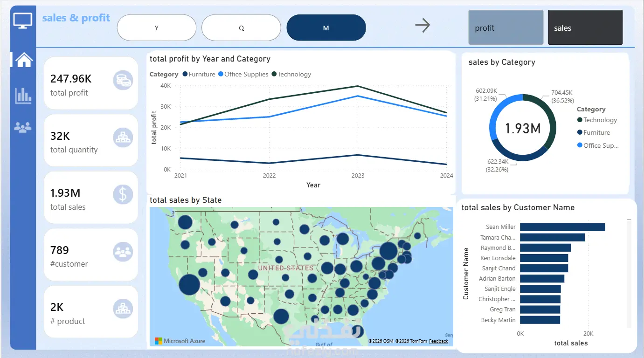The width and height of the screenshot is (644, 358).
Task: Click the boxes icon on # product card
Action: [123, 309]
